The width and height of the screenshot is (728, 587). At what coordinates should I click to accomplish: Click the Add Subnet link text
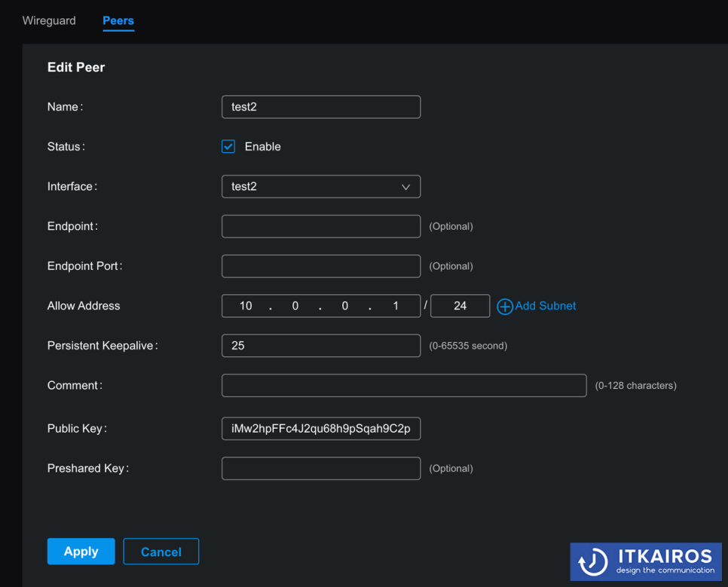pos(546,306)
